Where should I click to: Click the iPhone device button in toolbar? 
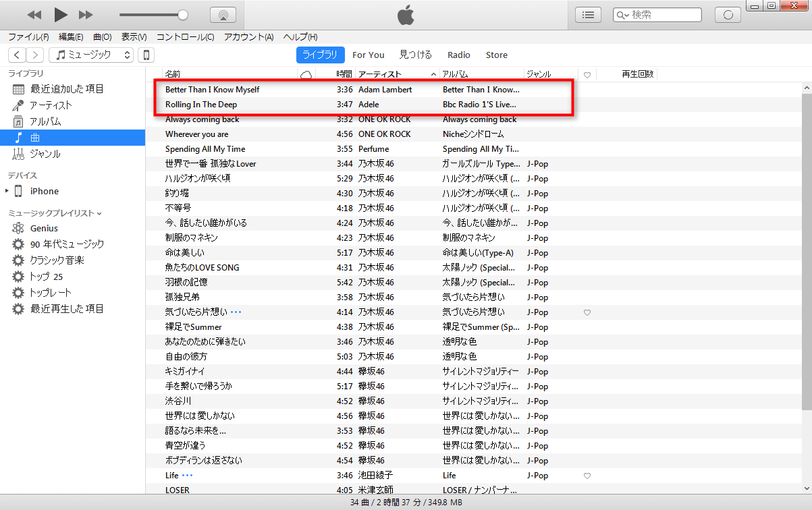click(146, 55)
